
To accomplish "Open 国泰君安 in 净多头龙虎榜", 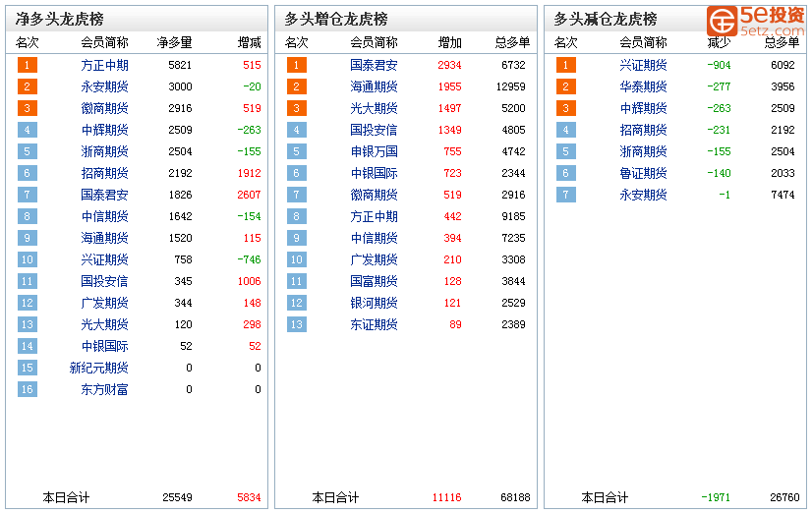I will click(x=104, y=196).
